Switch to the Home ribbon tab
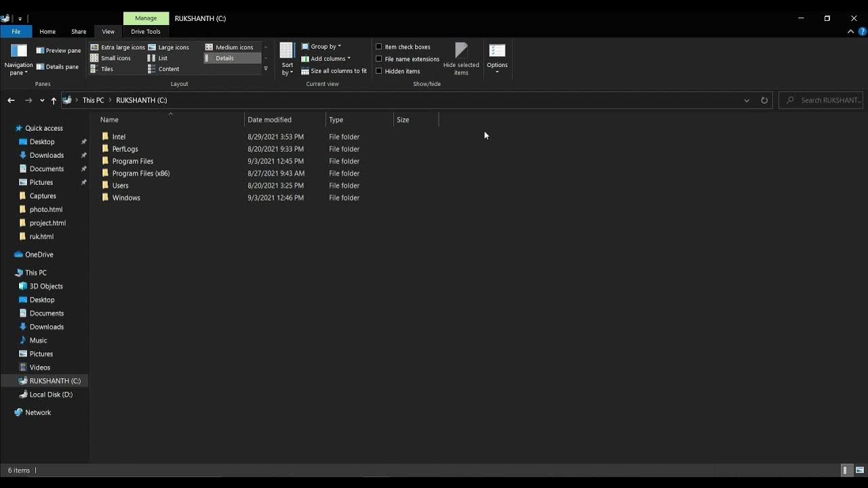The height and width of the screenshot is (488, 868). click(x=47, y=32)
